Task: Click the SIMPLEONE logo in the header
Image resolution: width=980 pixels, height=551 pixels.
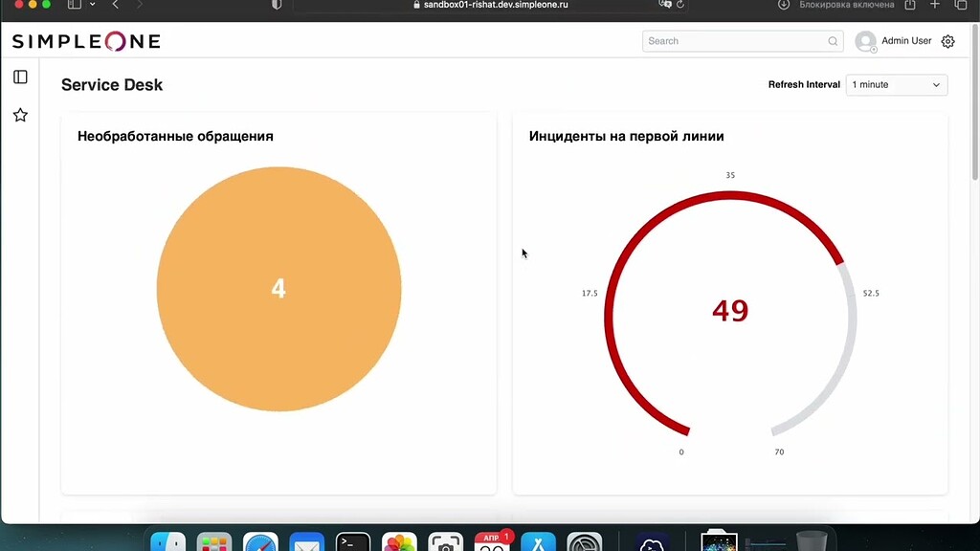Action: click(84, 41)
